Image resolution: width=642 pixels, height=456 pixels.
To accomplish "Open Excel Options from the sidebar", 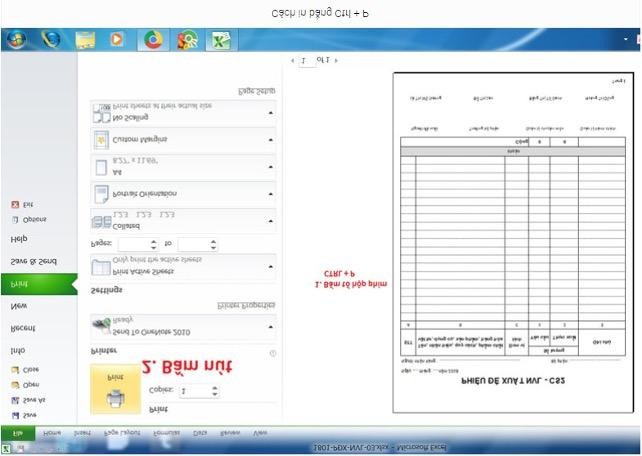I will [x=29, y=220].
